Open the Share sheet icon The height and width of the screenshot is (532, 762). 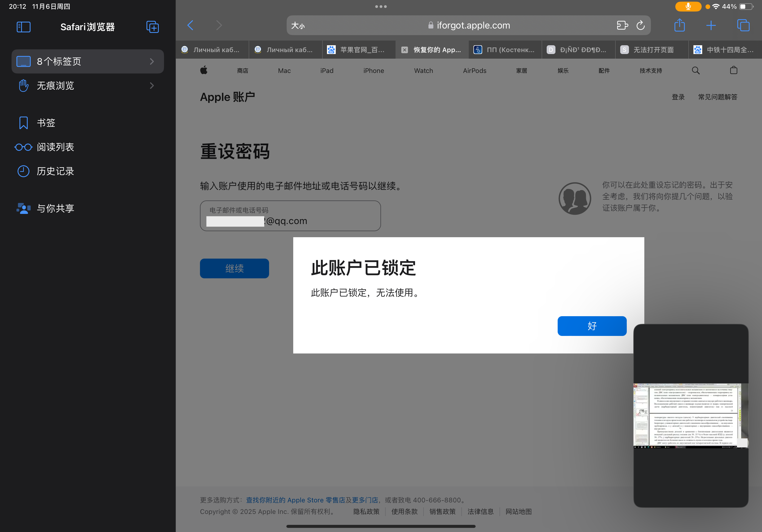click(x=679, y=25)
